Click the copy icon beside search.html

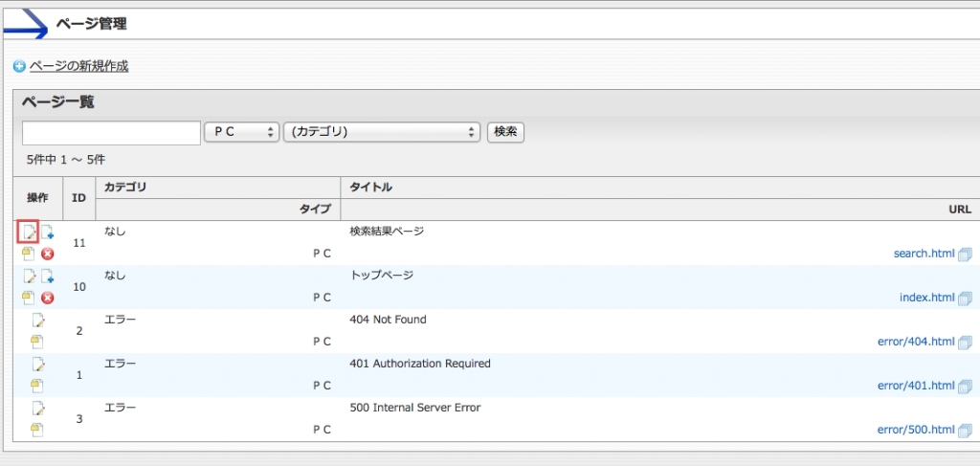(965, 254)
